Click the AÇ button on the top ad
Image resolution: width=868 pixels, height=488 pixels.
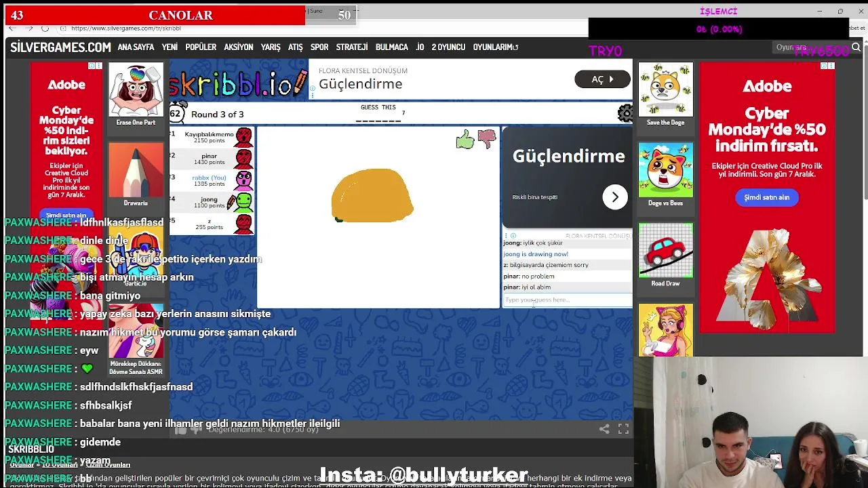(x=603, y=79)
